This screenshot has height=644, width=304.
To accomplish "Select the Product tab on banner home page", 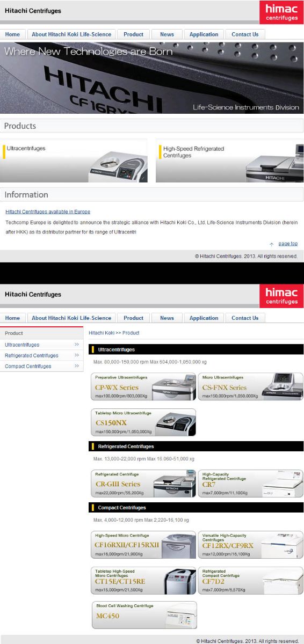I will [134, 34].
